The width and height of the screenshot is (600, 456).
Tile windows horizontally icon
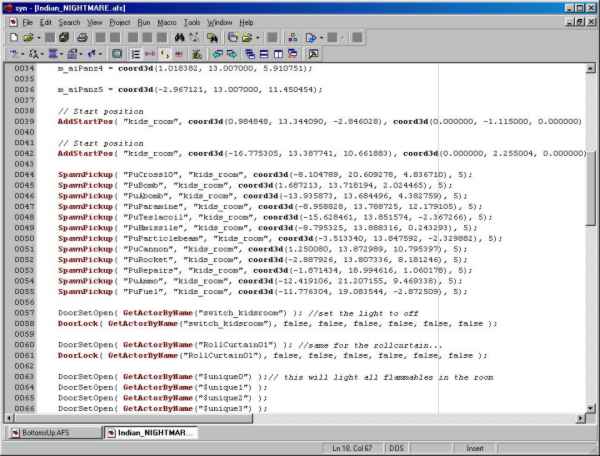[264, 54]
